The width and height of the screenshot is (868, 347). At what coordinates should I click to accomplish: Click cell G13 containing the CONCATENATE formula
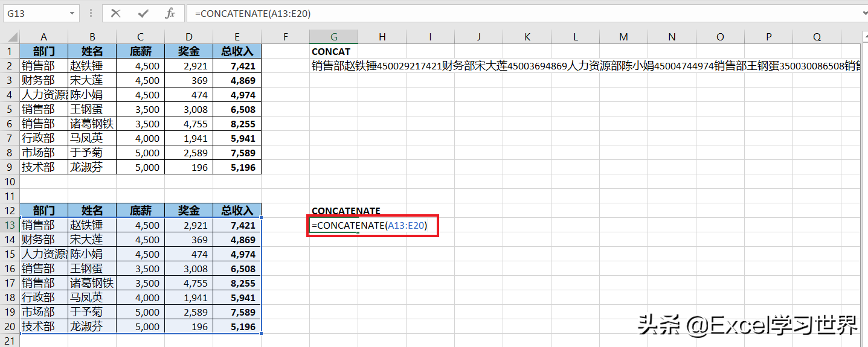point(334,225)
